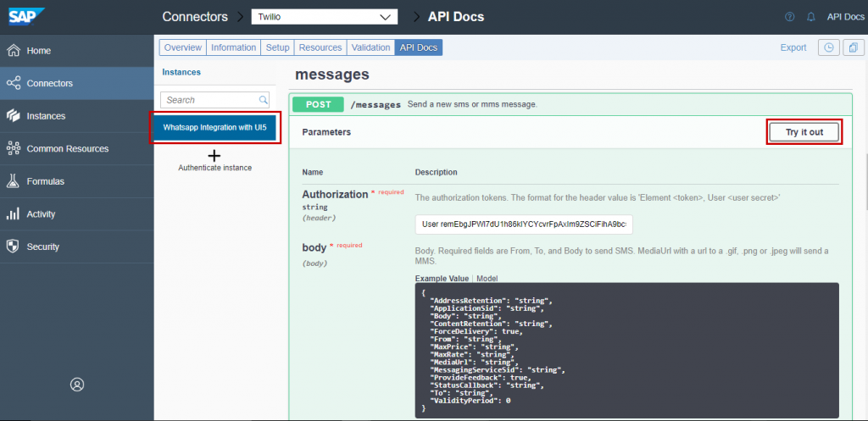This screenshot has height=421, width=868.
Task: Click Connectors in the breadcrumb header
Action: point(195,17)
